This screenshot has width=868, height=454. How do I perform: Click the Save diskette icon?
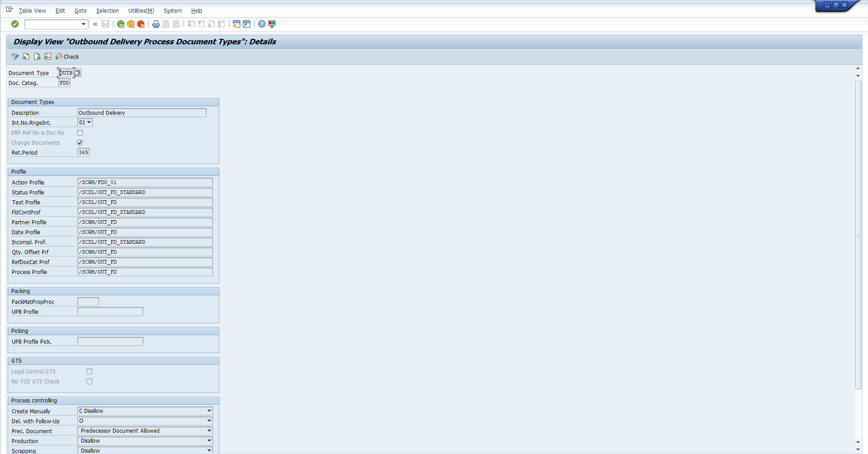coord(105,24)
